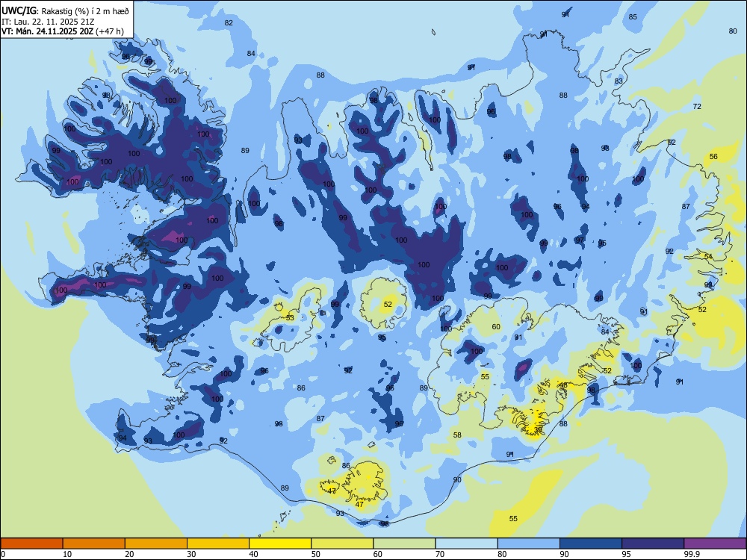Click the map value '85' near top right
Viewport: 747px width, 560px height.
(x=633, y=16)
